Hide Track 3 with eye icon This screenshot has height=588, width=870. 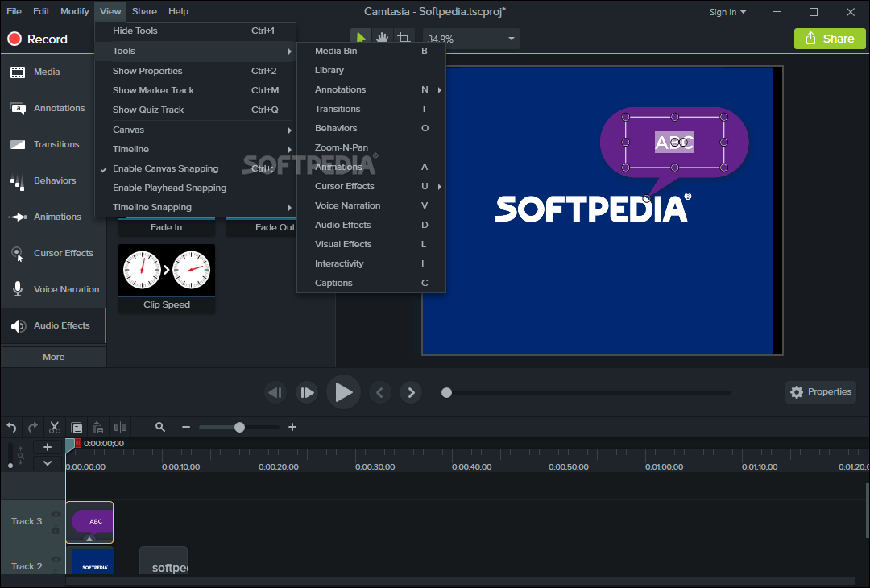click(56, 514)
